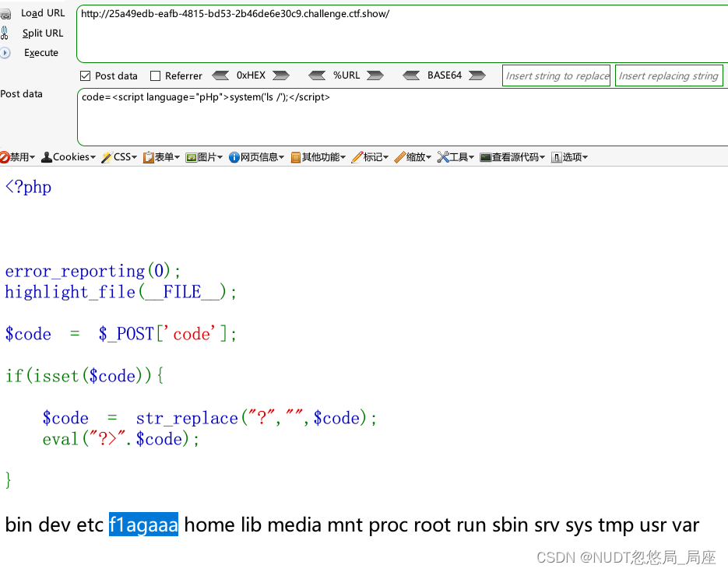Click the Cookies person icon
728x572 pixels.
click(x=47, y=157)
